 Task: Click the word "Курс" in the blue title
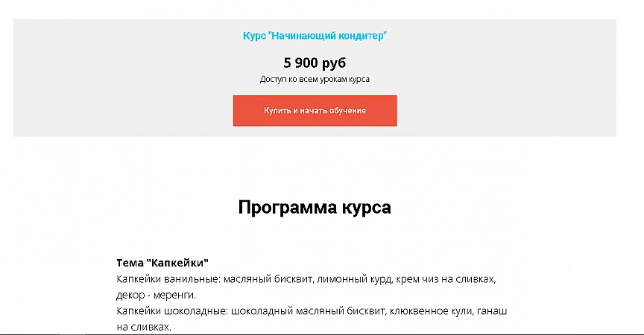pyautogui.click(x=255, y=36)
